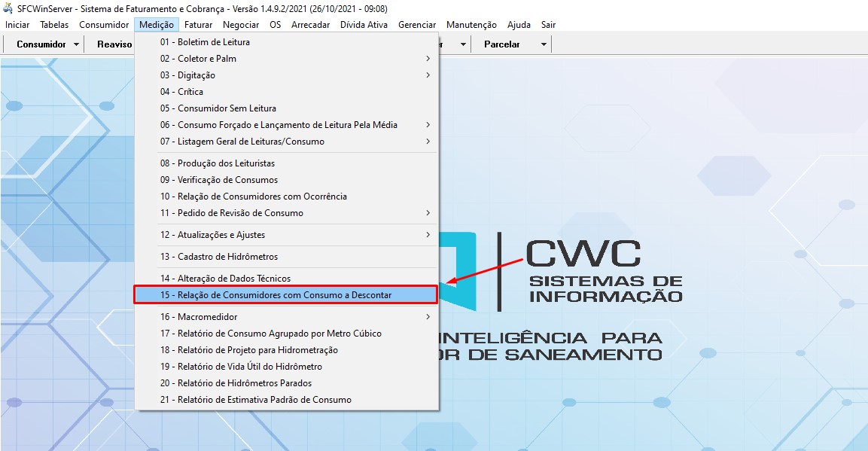Click 'Sair' in the menu bar
Viewport: 868px width, 451px height.
tap(548, 24)
